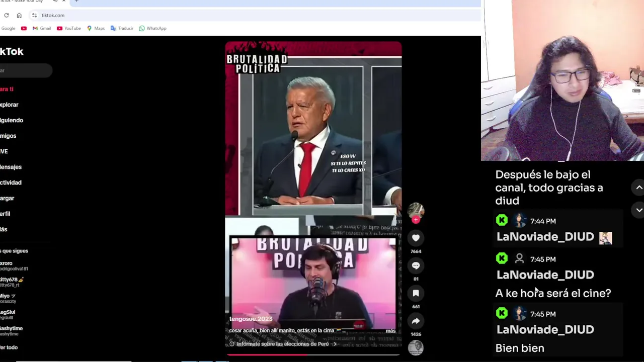This screenshot has width=644, height=362.
Task: Open Más menu in sidebar
Action: point(4,229)
